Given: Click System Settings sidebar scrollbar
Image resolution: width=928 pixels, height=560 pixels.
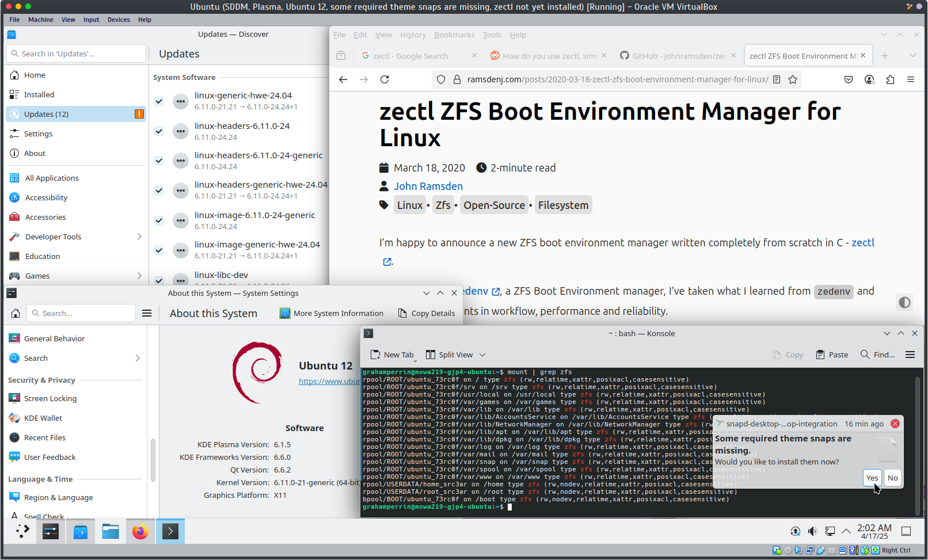Looking at the screenshot, I should click(153, 459).
